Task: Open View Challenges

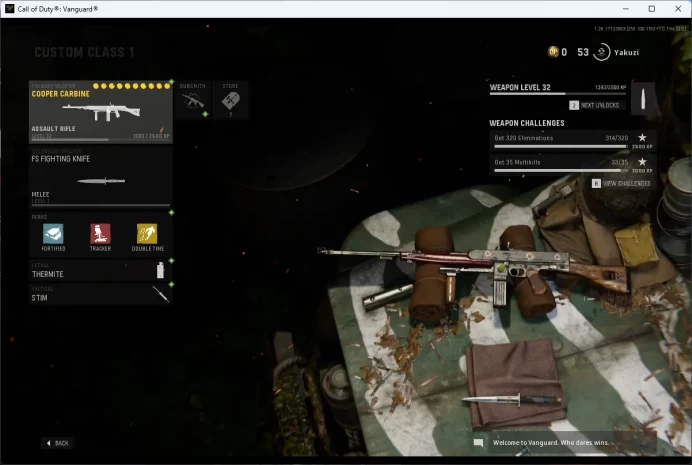Action: click(x=621, y=184)
